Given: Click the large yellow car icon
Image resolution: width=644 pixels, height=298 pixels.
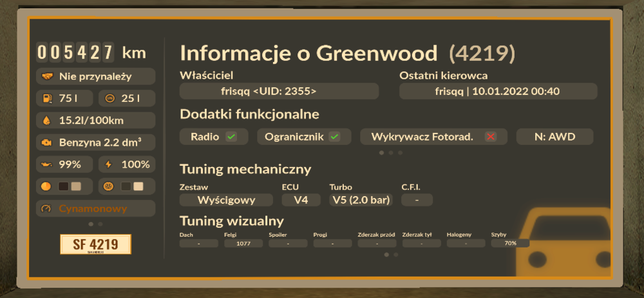Looking at the screenshot, I should click(x=563, y=241).
